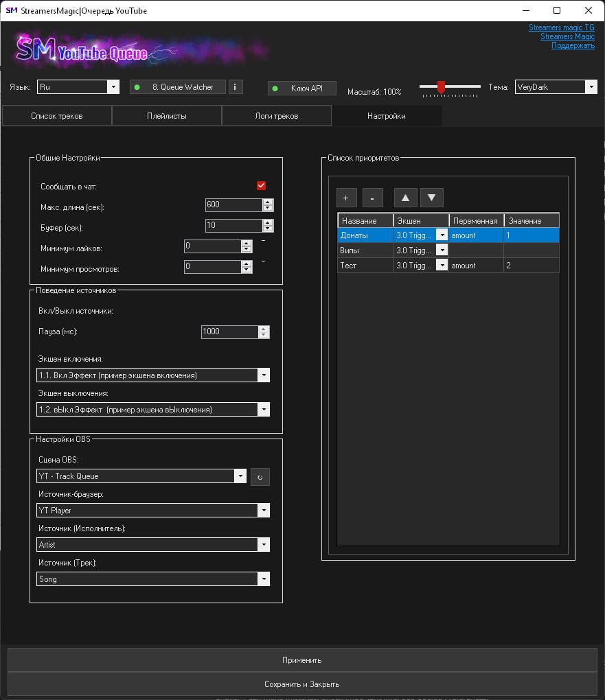The height and width of the screenshot is (700, 605).
Task: Move selected priority down with arrow
Action: coord(431,198)
